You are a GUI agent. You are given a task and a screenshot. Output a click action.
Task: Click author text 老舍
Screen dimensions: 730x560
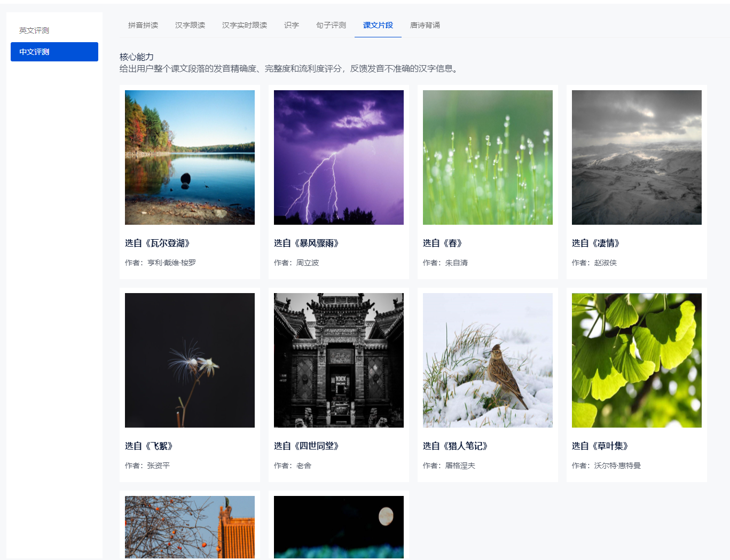pyautogui.click(x=304, y=466)
